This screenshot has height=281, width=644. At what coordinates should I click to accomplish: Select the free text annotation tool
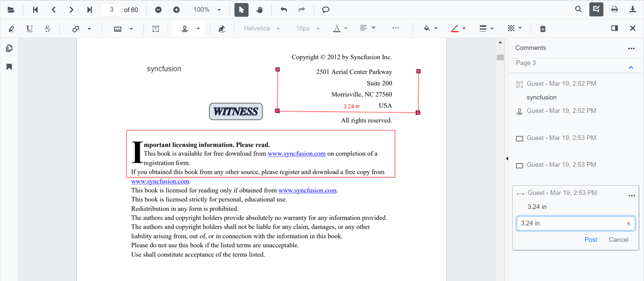(x=156, y=29)
